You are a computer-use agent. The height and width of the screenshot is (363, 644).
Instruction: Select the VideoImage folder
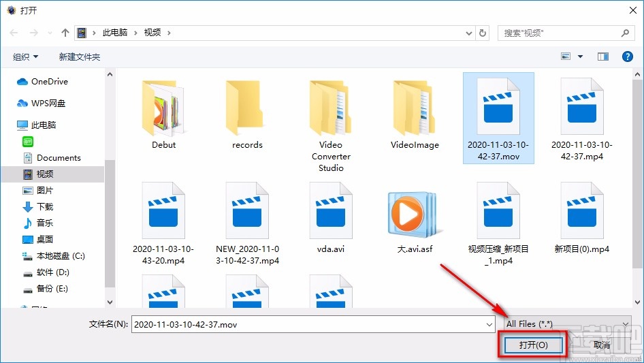tap(415, 115)
